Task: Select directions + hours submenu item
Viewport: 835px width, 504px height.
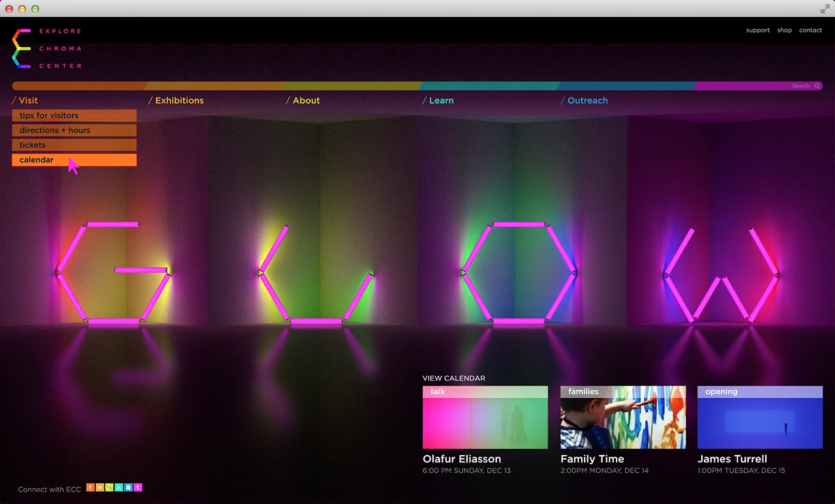Action: (x=74, y=130)
